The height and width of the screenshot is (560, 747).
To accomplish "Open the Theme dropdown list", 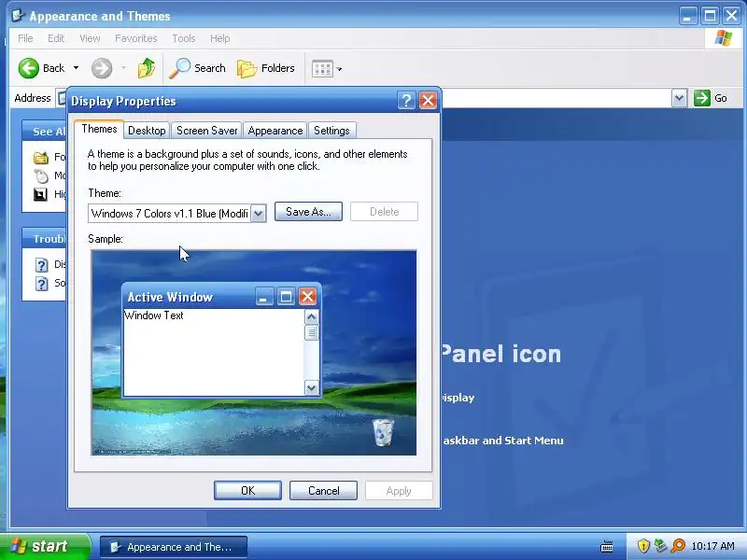I will point(259,214).
